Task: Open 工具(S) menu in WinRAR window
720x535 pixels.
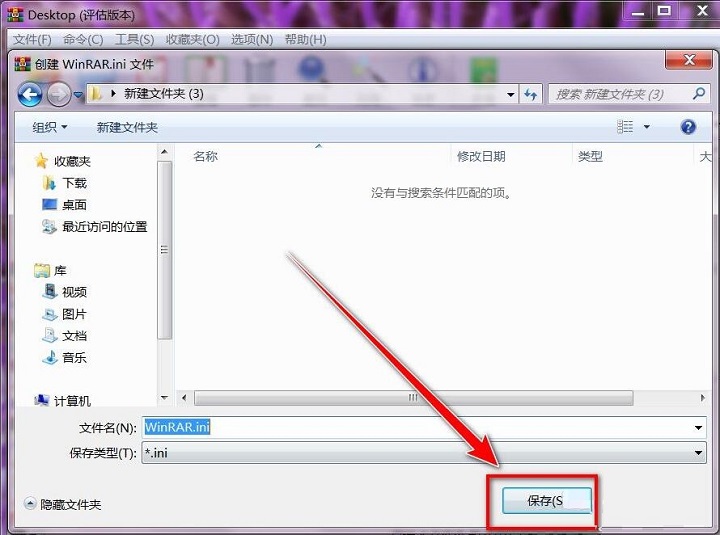Action: tap(135, 39)
